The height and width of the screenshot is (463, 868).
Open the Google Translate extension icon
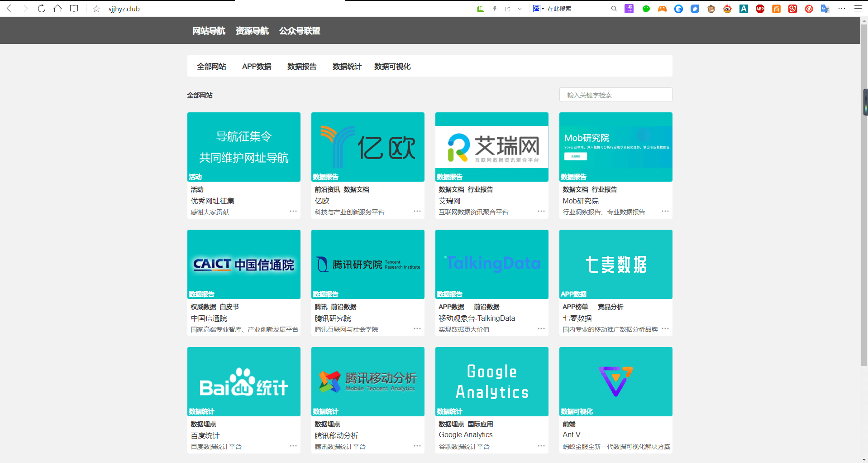coord(825,9)
